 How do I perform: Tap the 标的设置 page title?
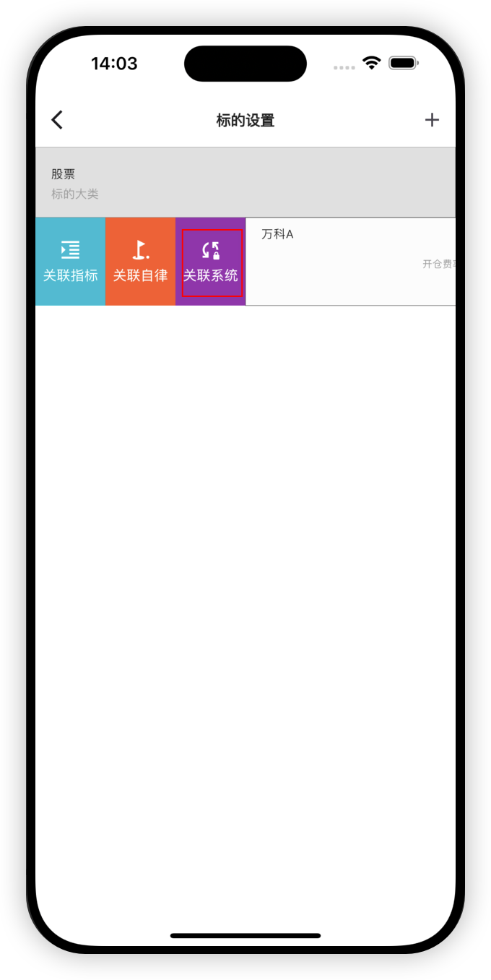click(245, 120)
